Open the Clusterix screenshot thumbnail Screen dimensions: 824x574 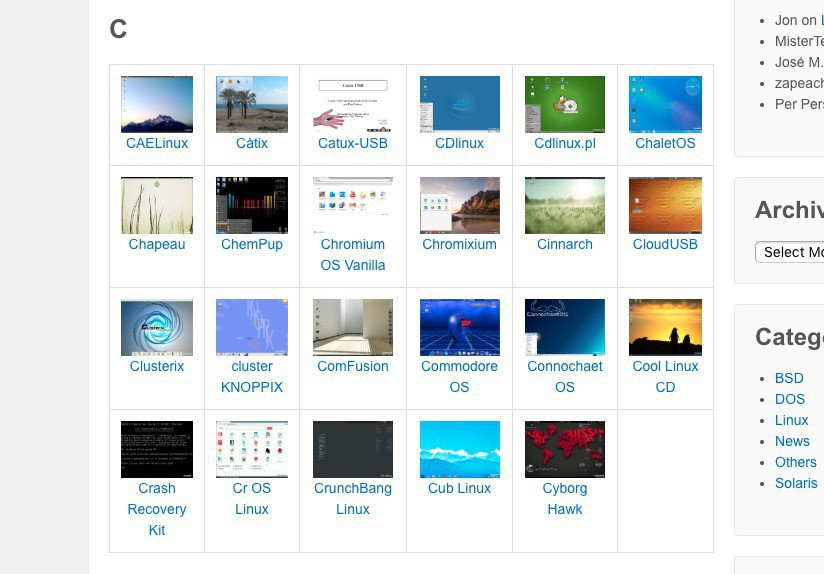point(157,327)
